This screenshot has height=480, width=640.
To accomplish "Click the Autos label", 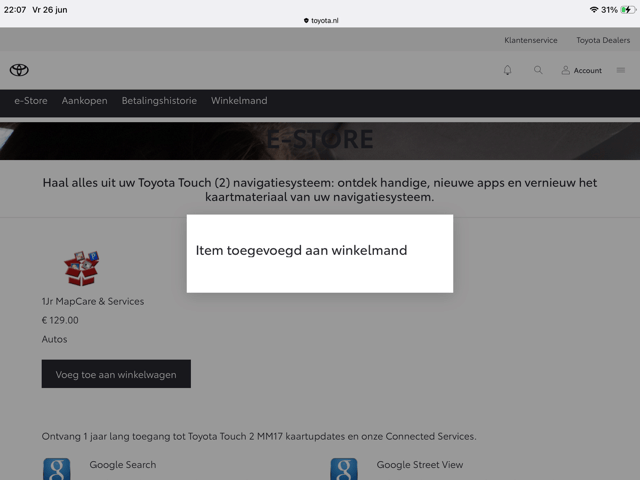I will (54, 339).
